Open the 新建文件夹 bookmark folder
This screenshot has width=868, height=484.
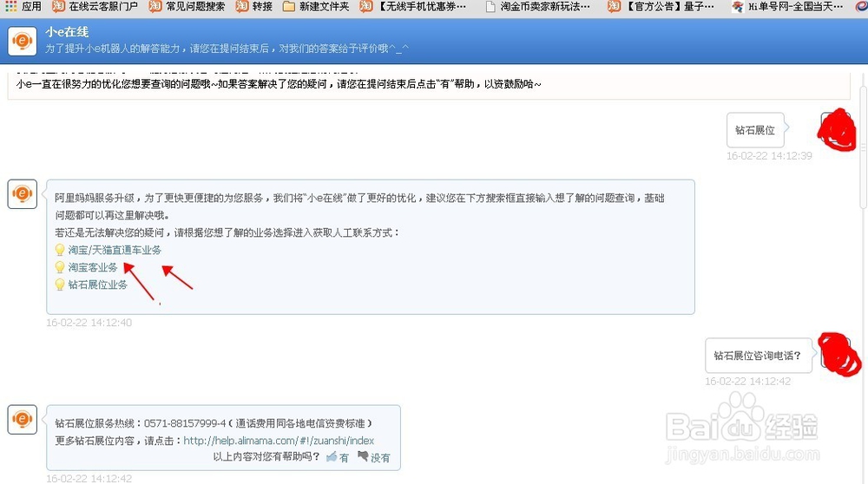[x=316, y=7]
